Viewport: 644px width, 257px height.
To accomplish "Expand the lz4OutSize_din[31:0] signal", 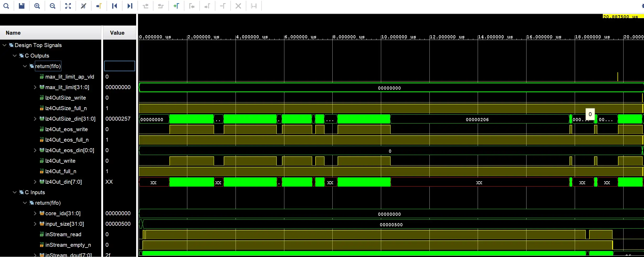I will point(35,119).
